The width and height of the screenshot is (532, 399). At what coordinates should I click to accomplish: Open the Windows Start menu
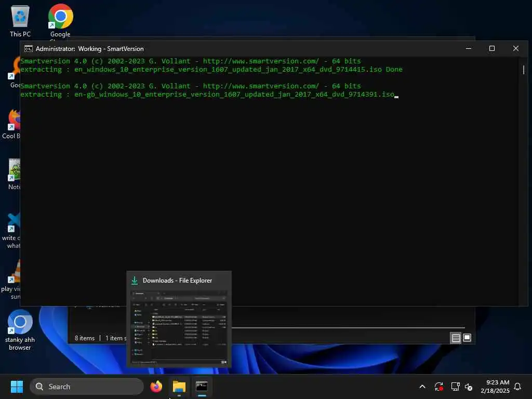pyautogui.click(x=17, y=387)
